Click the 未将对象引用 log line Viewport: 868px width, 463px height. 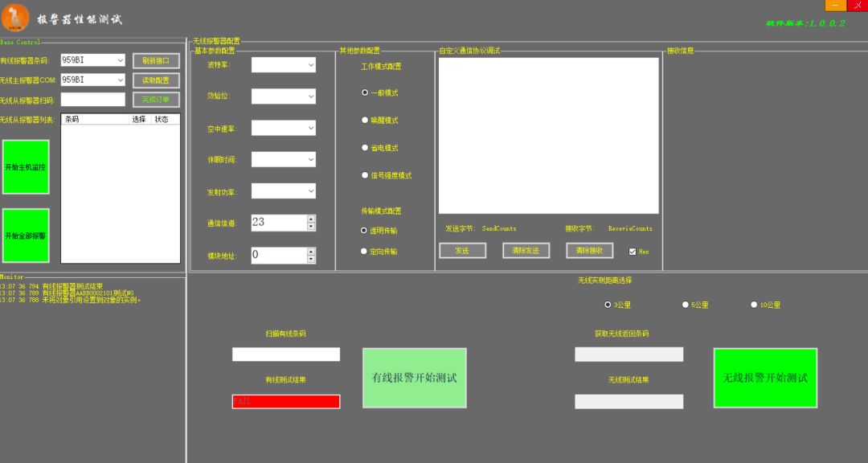pyautogui.click(x=70, y=300)
